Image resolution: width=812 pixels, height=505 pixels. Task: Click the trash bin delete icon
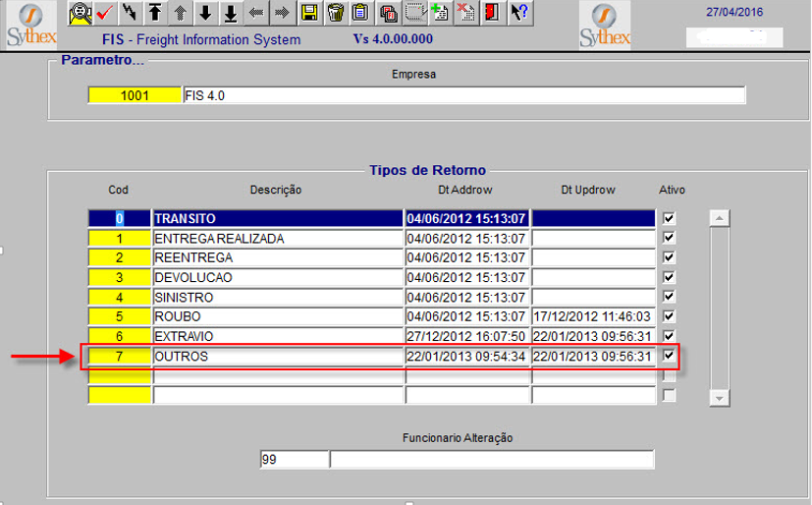336,13
